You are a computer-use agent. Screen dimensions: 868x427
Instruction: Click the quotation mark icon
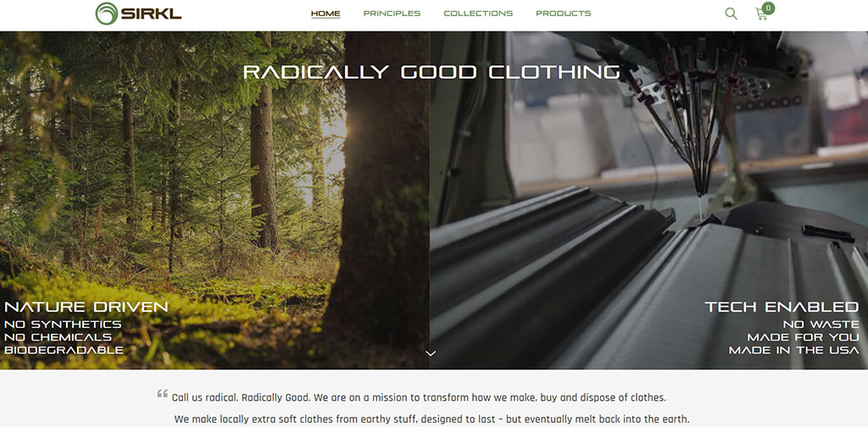tap(162, 394)
